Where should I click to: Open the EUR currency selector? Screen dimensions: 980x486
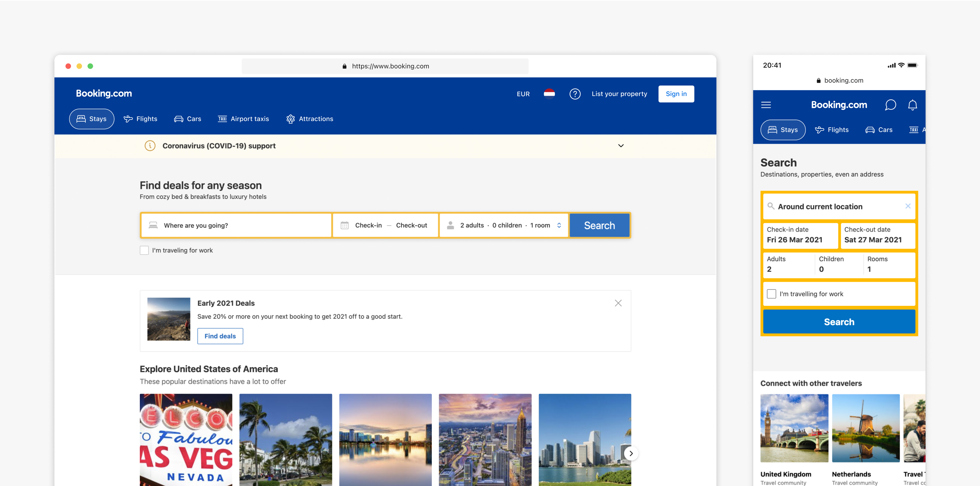[523, 94]
